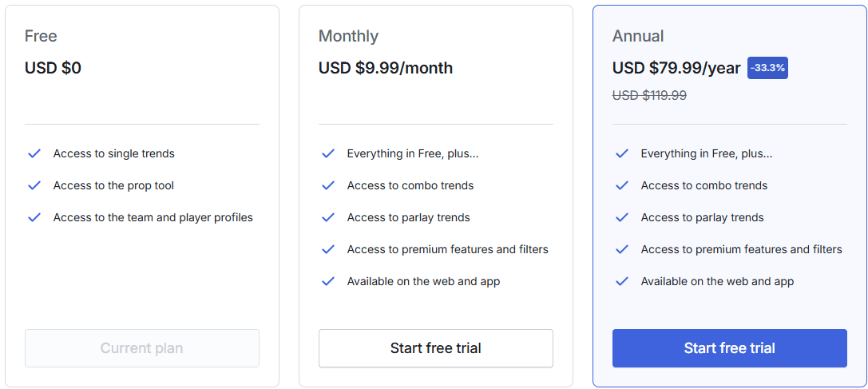Start free trial on Annual plan

(730, 348)
